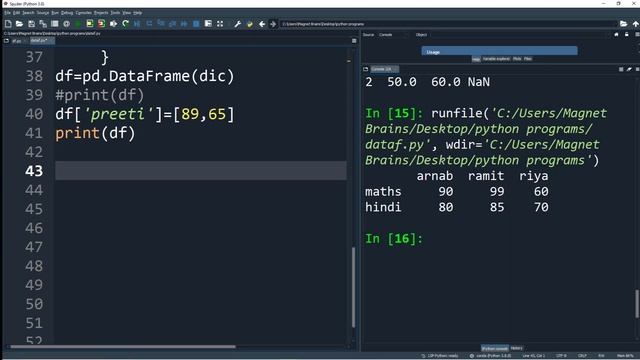Save the current file
Viewport: 640px width, 360px height.
[x=31, y=24]
